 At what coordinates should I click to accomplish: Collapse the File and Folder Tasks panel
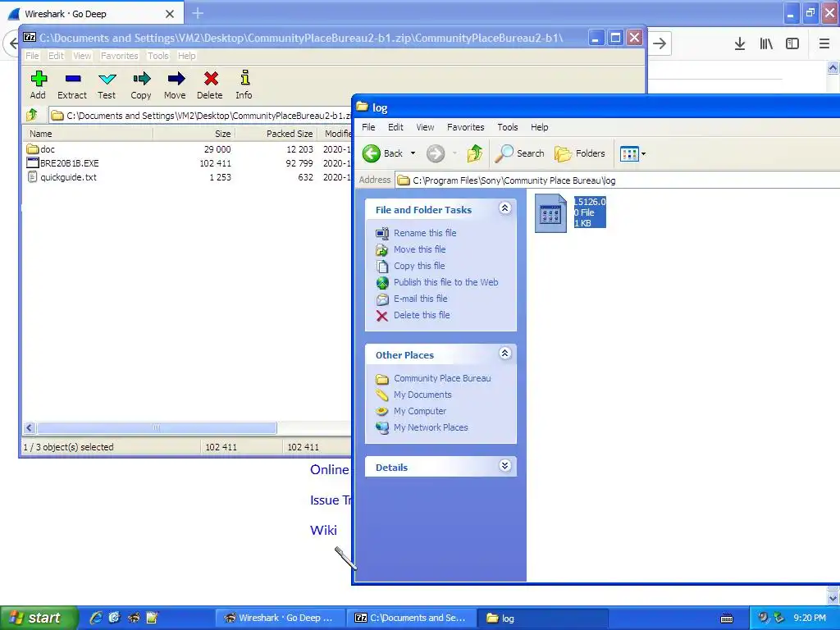(x=504, y=208)
